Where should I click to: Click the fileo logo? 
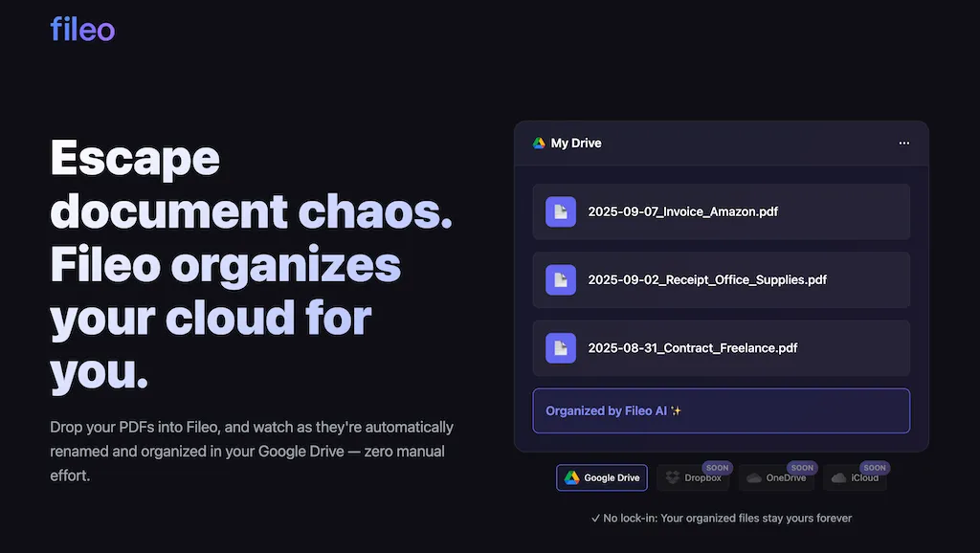(x=82, y=29)
